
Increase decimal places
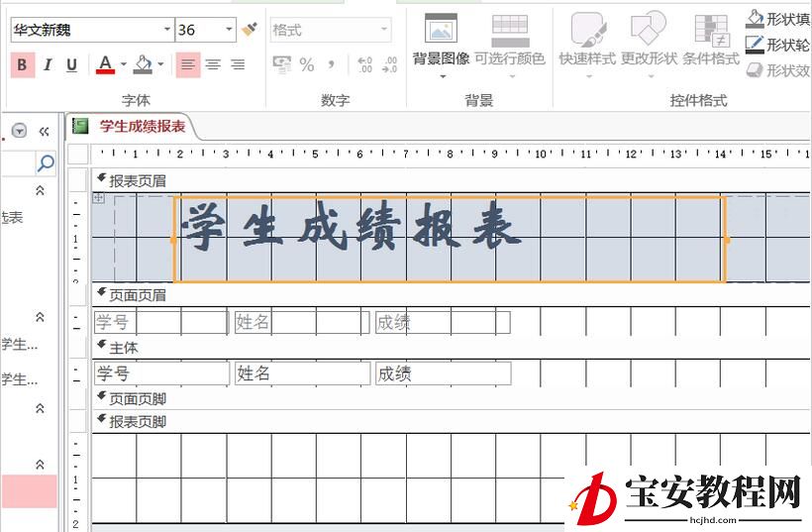click(365, 64)
